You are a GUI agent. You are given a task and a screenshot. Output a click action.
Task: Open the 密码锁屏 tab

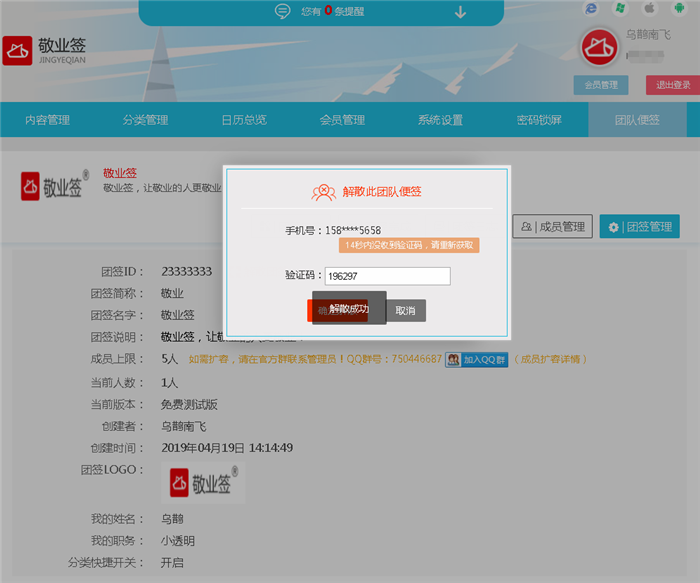click(x=539, y=120)
